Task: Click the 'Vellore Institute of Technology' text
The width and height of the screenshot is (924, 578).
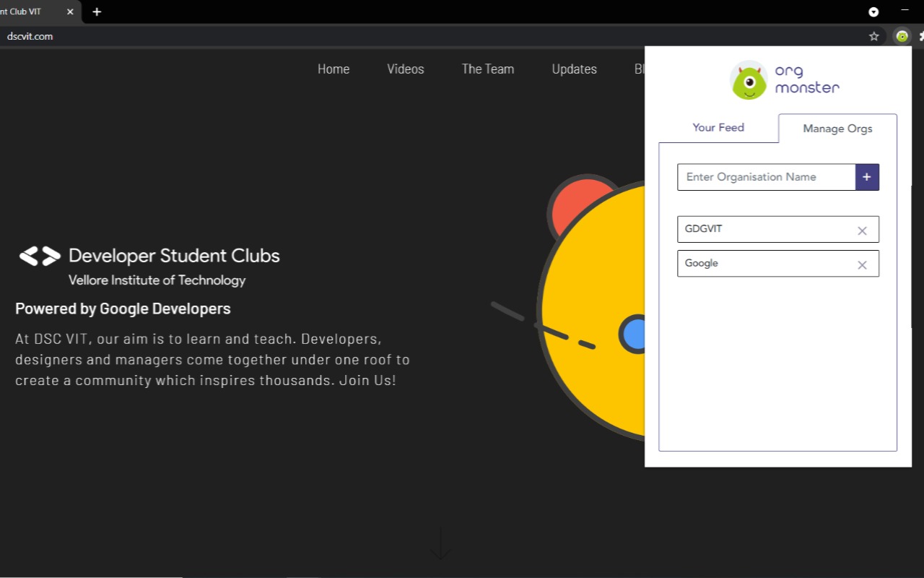Action: (157, 280)
